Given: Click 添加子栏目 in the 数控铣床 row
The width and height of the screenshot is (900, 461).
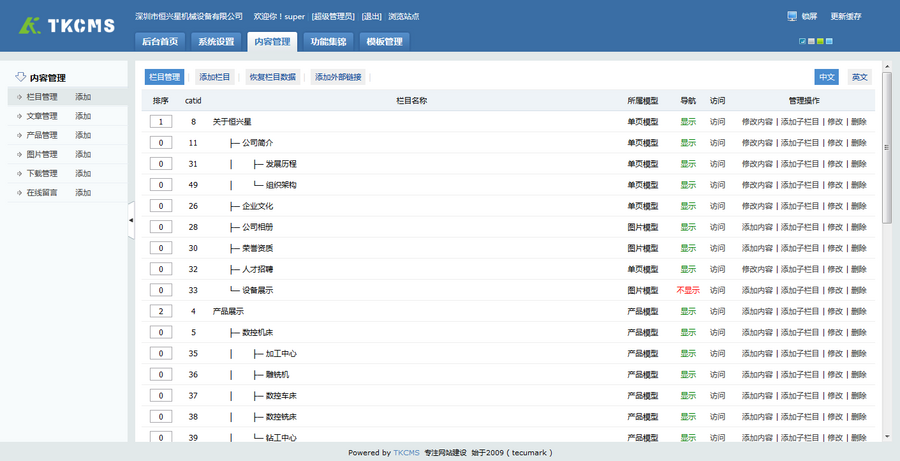Looking at the screenshot, I should 800,416.
